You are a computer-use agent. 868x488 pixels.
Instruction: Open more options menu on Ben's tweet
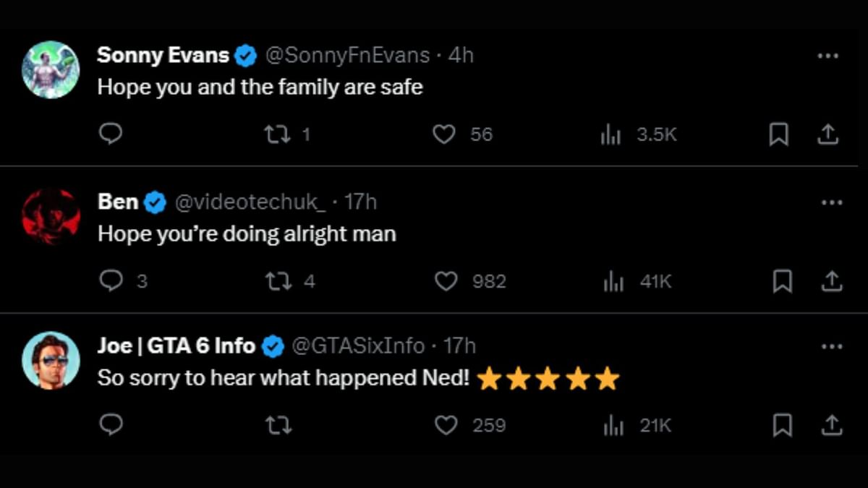pos(832,203)
